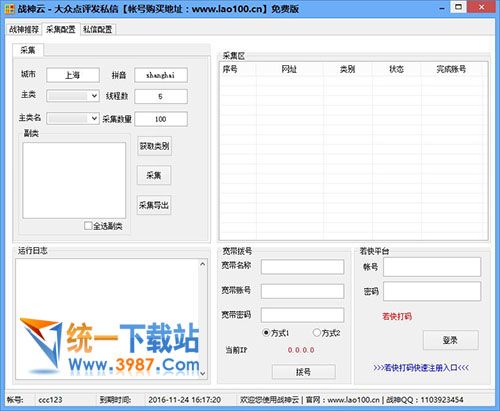Maximize the window

458,7
